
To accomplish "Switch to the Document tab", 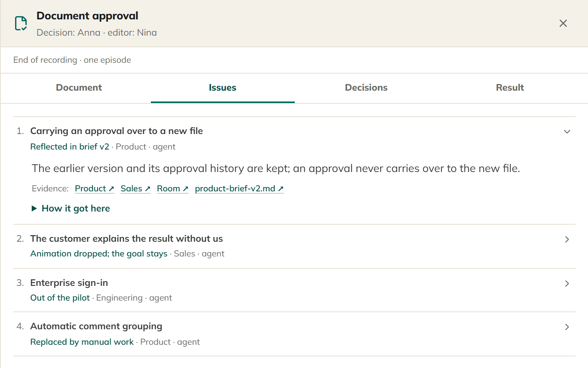I will click(x=79, y=88).
